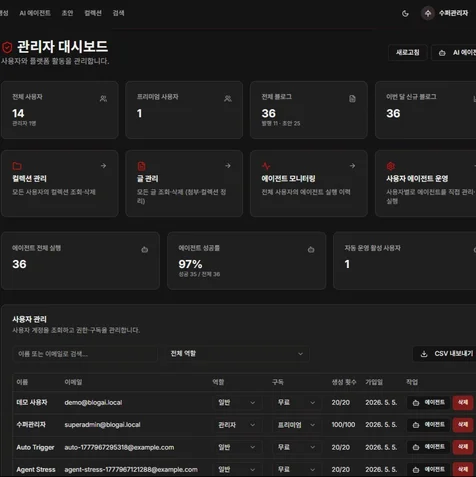Image resolution: width=476 pixels, height=477 pixels.
Task: Go to AI 에이전트 nav menu
Action: pyautogui.click(x=35, y=13)
